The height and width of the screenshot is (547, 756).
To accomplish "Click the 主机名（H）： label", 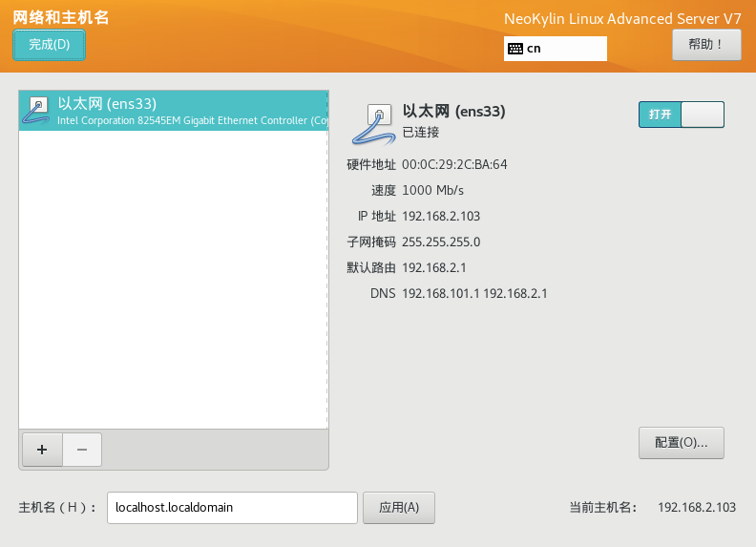I will coord(58,508).
